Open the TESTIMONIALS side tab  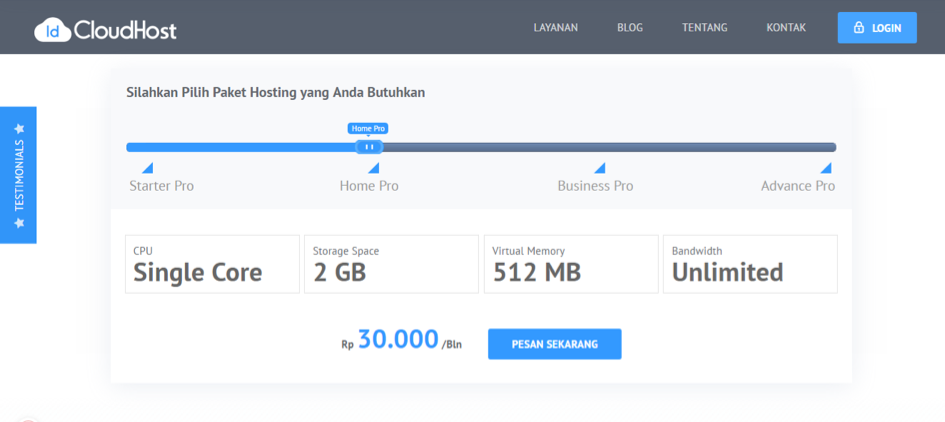pyautogui.click(x=19, y=175)
